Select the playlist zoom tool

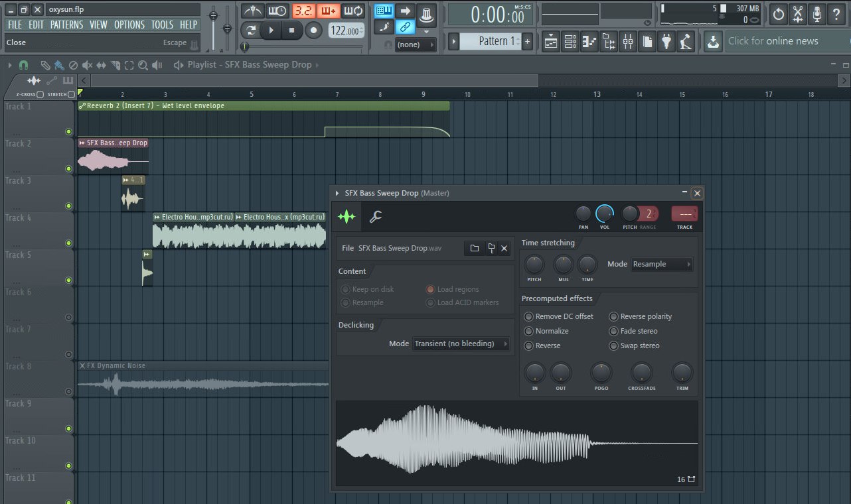pos(143,65)
